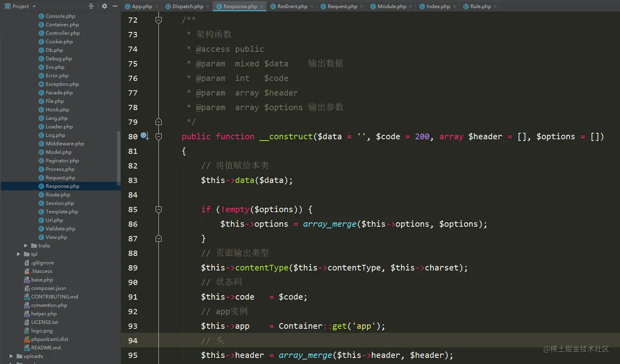Select Db.php in the project tree
The height and width of the screenshot is (364, 620).
pos(55,50)
